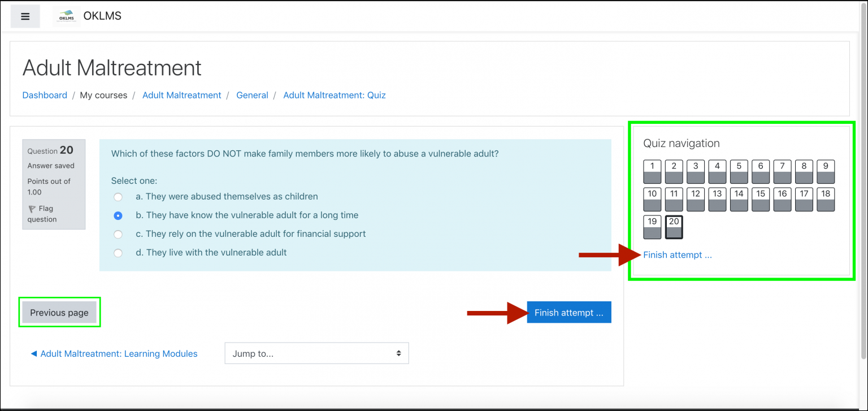Select answer a. abused themselves as children
868x411 pixels.
tap(118, 197)
